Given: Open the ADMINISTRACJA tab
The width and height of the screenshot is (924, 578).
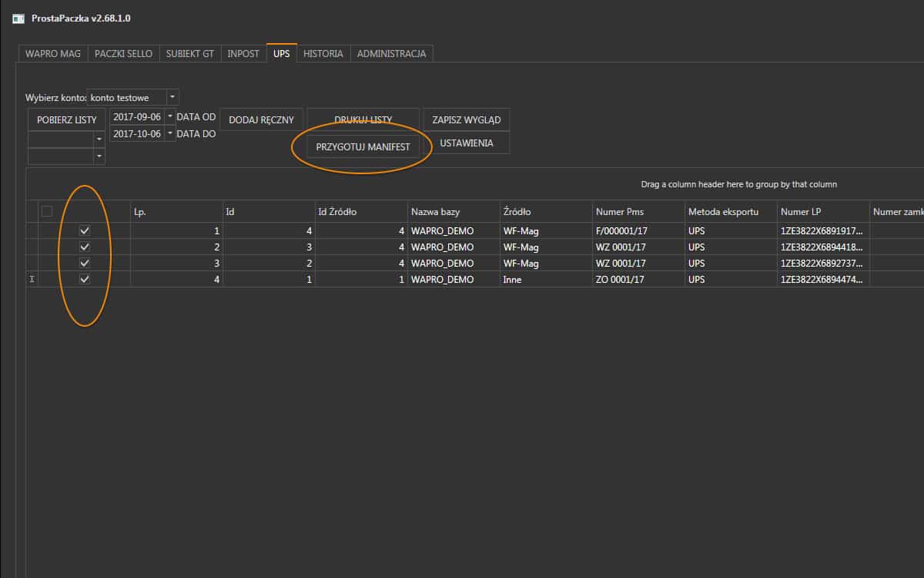Looking at the screenshot, I should (392, 54).
